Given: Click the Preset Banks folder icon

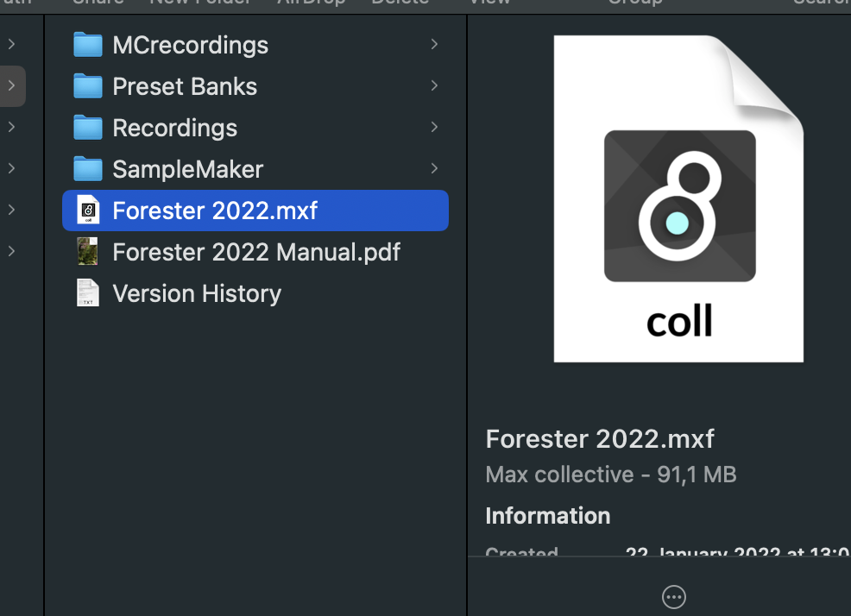Looking at the screenshot, I should click(88, 85).
